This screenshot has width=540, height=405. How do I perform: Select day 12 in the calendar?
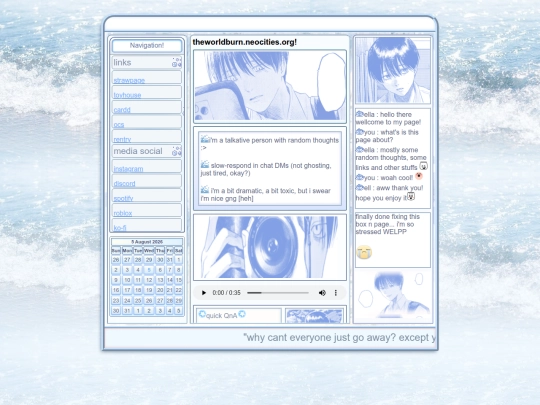pyautogui.click(x=149, y=280)
